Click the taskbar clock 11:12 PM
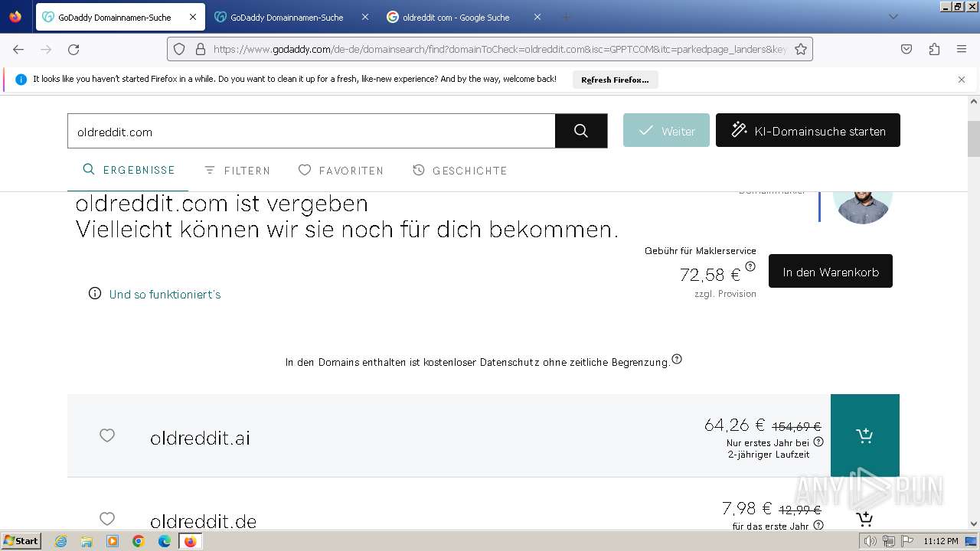 941,541
